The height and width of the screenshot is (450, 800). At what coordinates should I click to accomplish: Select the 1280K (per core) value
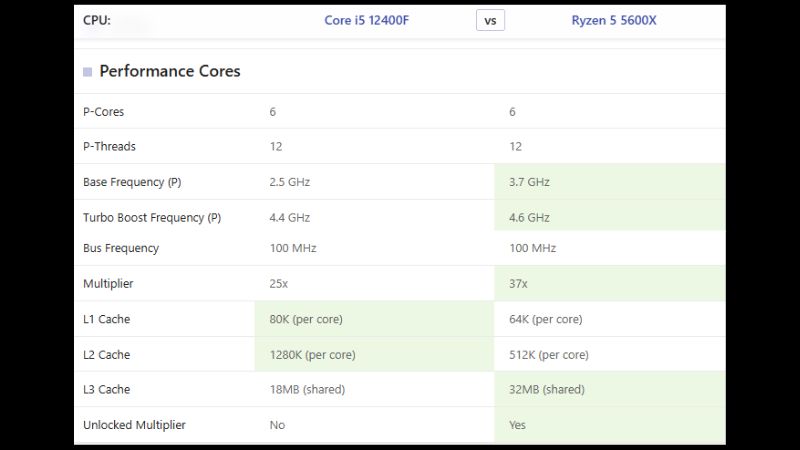312,355
